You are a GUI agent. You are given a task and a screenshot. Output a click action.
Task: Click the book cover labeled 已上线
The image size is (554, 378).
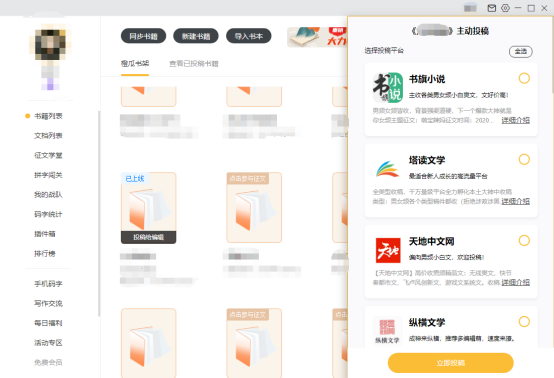[x=148, y=208]
